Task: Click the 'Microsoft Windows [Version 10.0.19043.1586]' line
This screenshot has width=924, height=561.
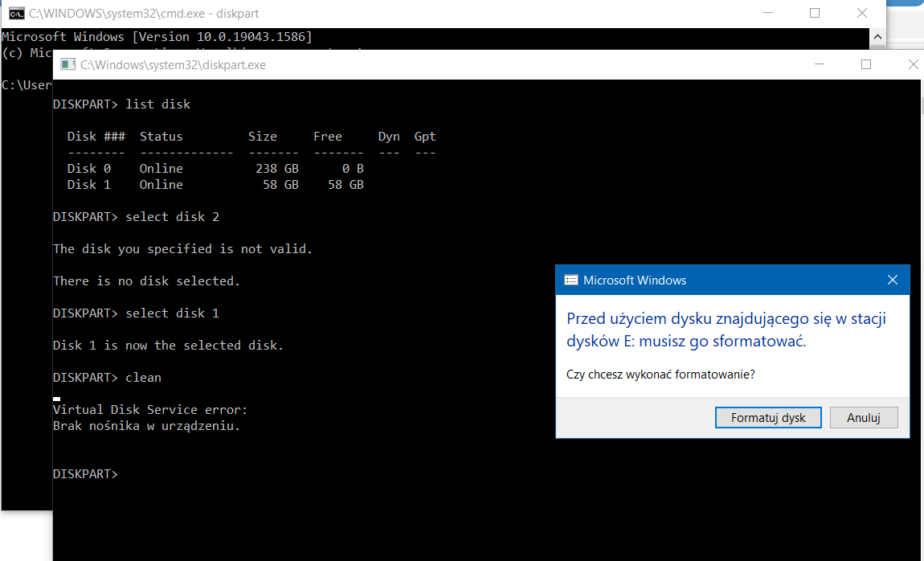Action: pyautogui.click(x=157, y=36)
